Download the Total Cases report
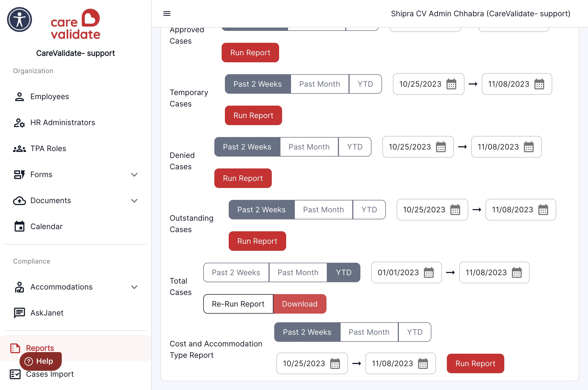The height and width of the screenshot is (390, 588). 300,304
